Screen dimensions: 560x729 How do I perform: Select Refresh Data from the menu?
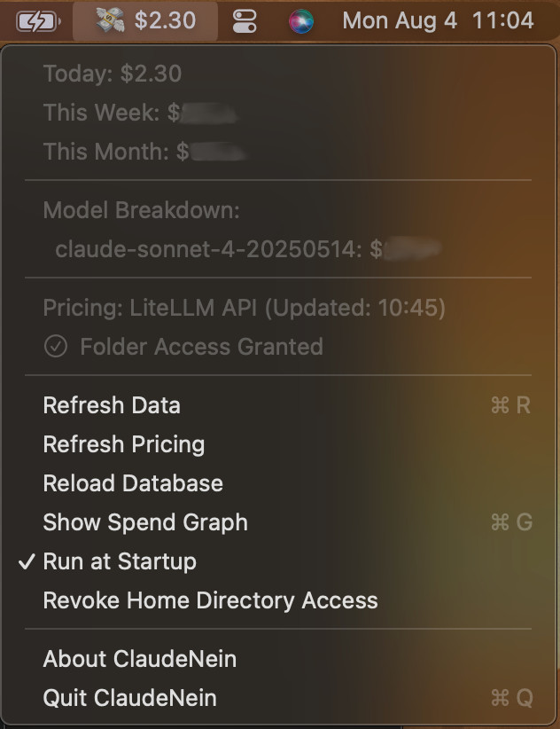point(112,405)
